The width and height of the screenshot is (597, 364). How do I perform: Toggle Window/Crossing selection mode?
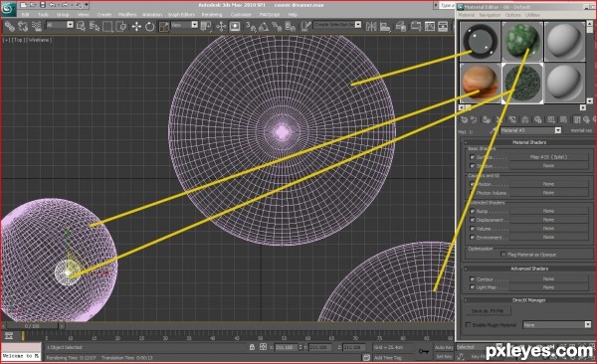tap(121, 26)
